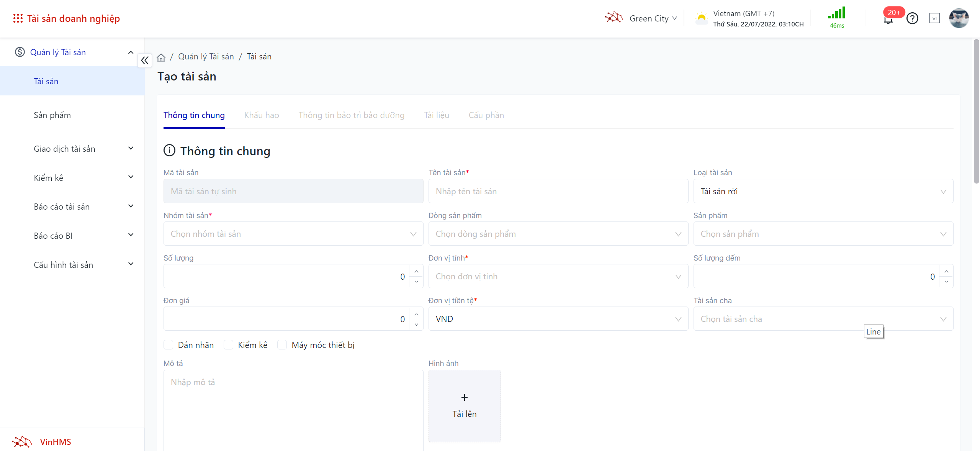Image resolution: width=980 pixels, height=451 pixels.
Task: Expand the Green City property selector
Action: [653, 18]
